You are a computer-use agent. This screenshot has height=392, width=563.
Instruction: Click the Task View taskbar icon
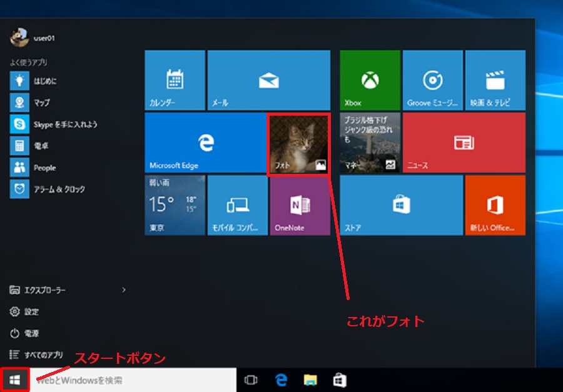(251, 379)
